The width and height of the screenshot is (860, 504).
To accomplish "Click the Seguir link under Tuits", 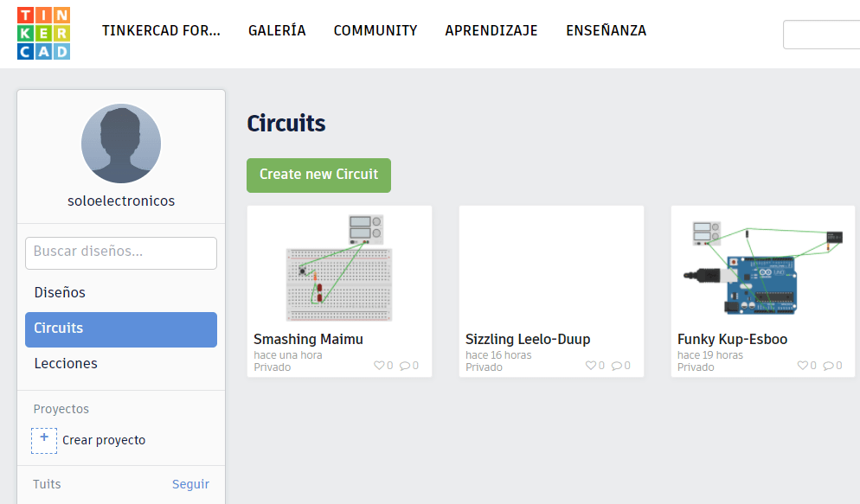I will pos(190,484).
